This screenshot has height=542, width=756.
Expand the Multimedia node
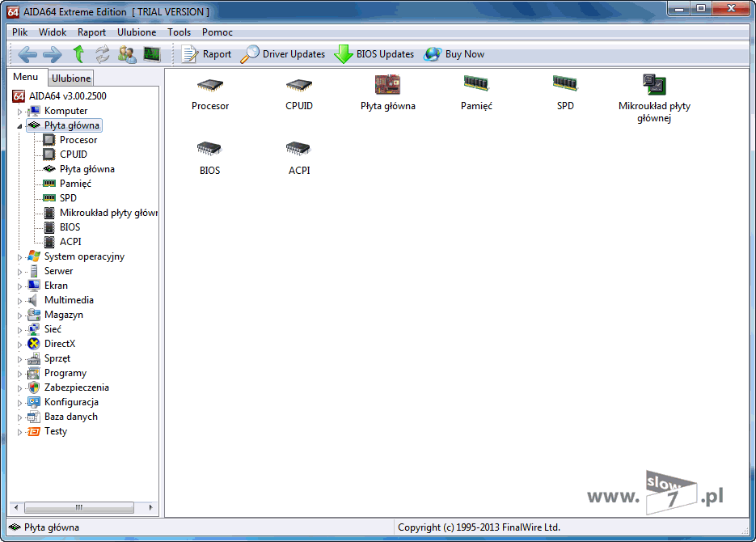[x=19, y=300]
